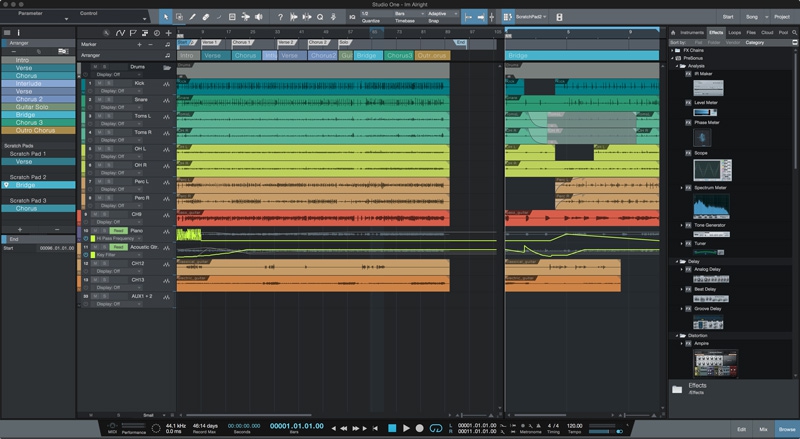Open the ScratchPad2 dropdown
800x439 pixels.
pyautogui.click(x=530, y=17)
